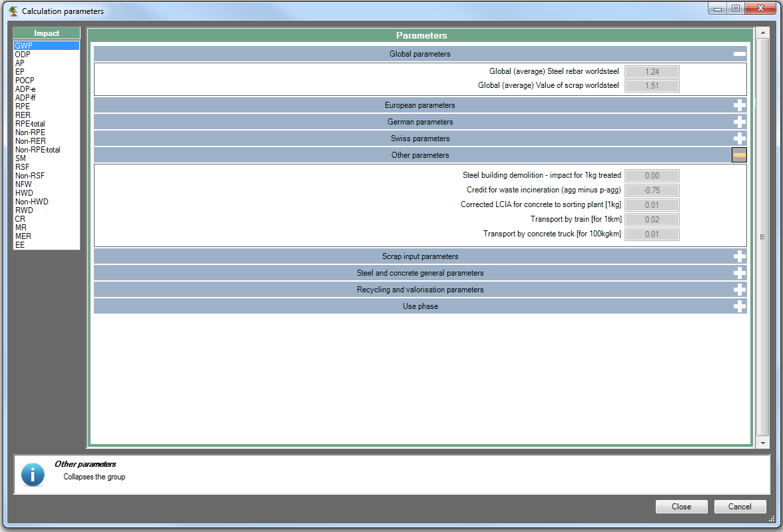The image size is (783, 532).
Task: Select EP impact indicator
Action: (47, 71)
